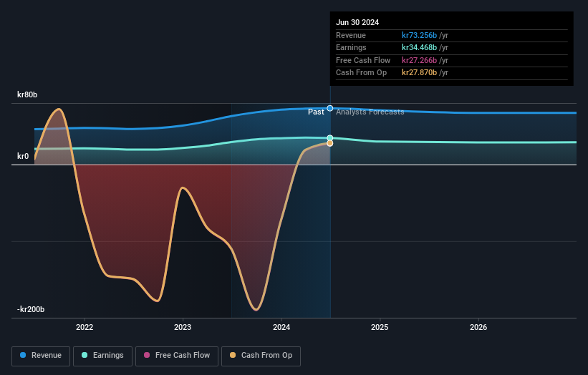
Task: Click the kr0 y-axis label
Action: [23, 156]
